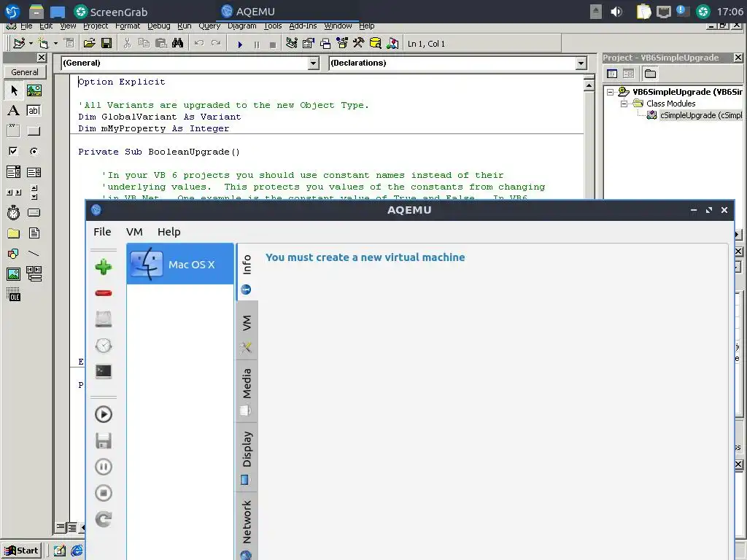Click AQEMU clock icon in sidebar
The width and height of the screenshot is (747, 560).
point(104,345)
